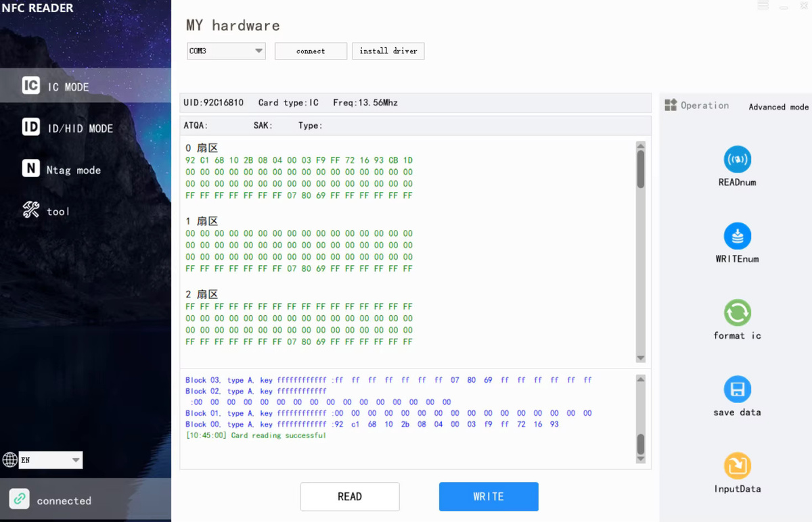This screenshot has width=812, height=522.
Task: Click the sector data scrollbar thumb
Action: tap(641, 169)
